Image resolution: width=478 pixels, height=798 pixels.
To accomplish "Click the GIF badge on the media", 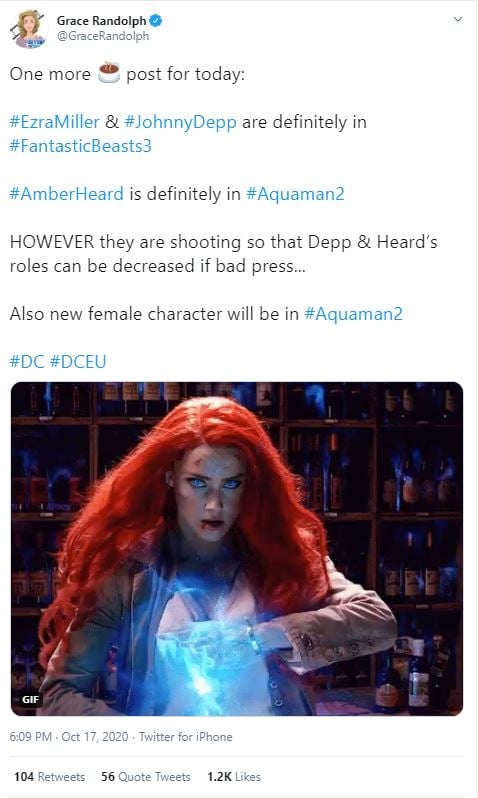I will click(30, 699).
